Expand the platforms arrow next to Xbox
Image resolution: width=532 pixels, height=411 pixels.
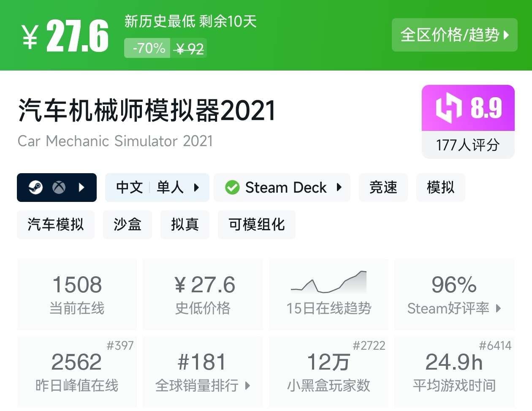82,187
